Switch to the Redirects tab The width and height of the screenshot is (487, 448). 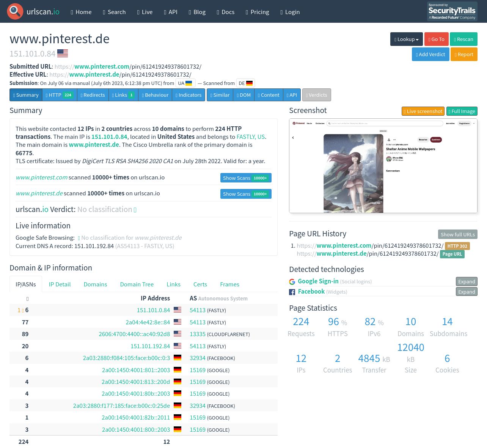[93, 95]
